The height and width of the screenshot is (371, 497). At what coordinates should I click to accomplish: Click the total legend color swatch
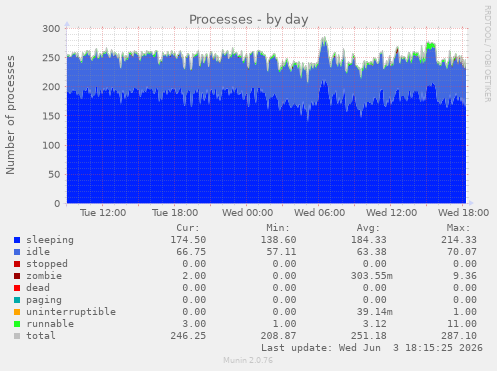click(17, 336)
